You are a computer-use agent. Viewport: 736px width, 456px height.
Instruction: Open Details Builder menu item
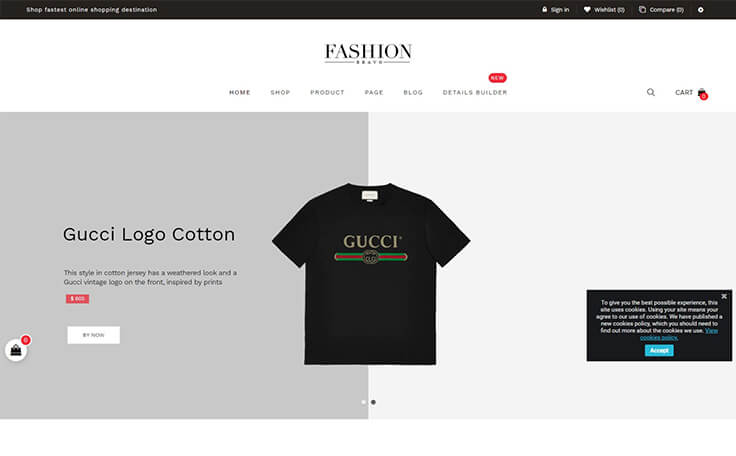click(475, 93)
